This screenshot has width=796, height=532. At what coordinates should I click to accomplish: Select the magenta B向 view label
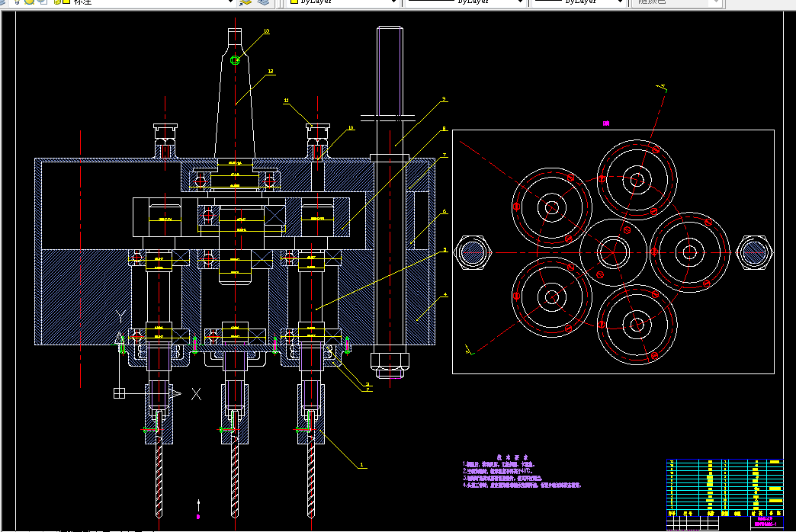pos(605,123)
